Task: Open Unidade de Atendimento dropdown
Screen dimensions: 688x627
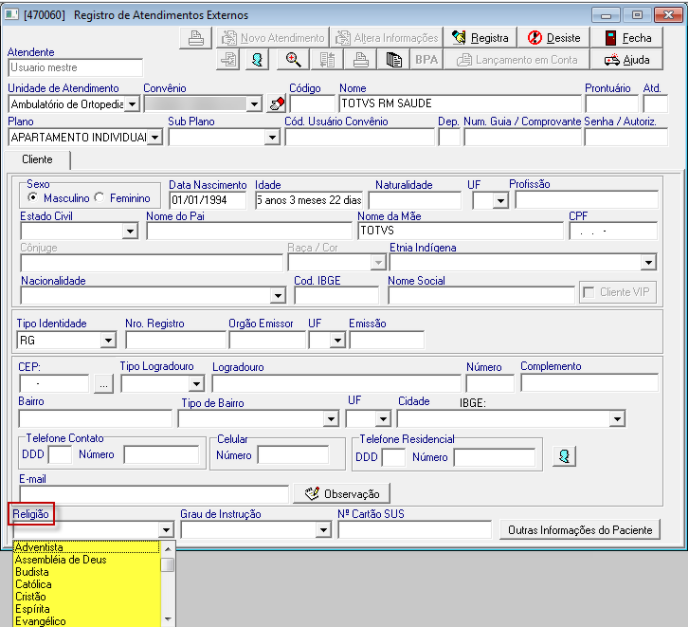Action: 132,104
